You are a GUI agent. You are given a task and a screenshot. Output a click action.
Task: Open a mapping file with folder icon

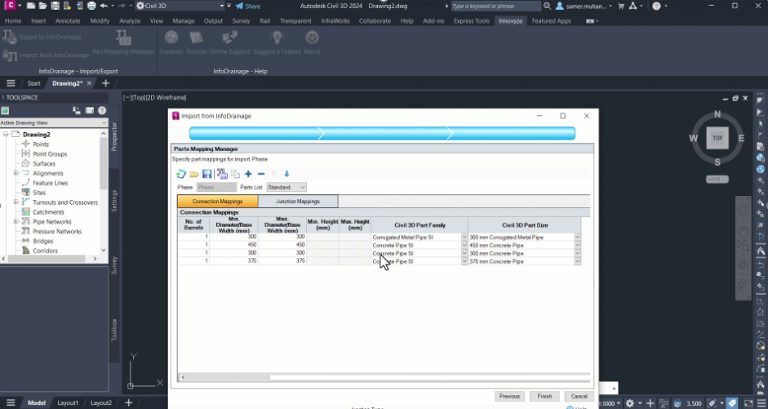click(194, 174)
